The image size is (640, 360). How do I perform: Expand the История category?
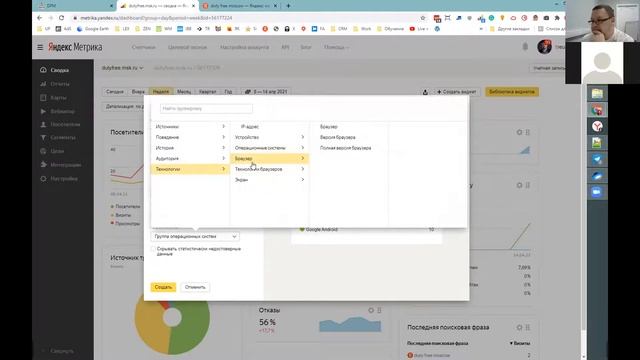pyautogui.click(x=190, y=148)
